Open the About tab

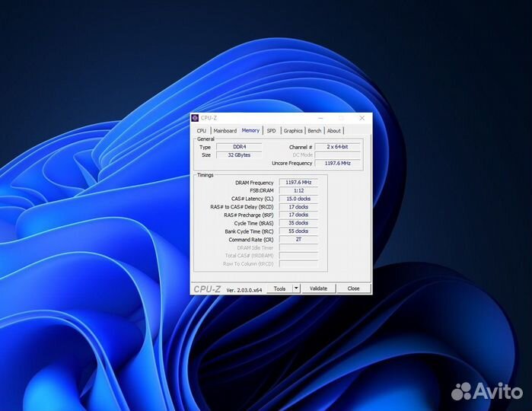(x=334, y=131)
